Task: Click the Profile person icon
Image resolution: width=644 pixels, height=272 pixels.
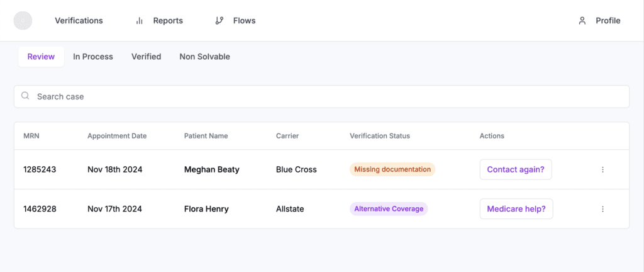Action: coord(582,21)
